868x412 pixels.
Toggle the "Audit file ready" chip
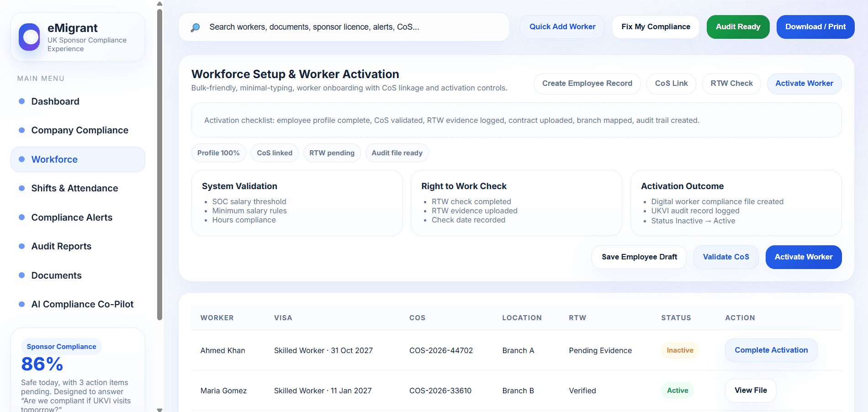(397, 153)
